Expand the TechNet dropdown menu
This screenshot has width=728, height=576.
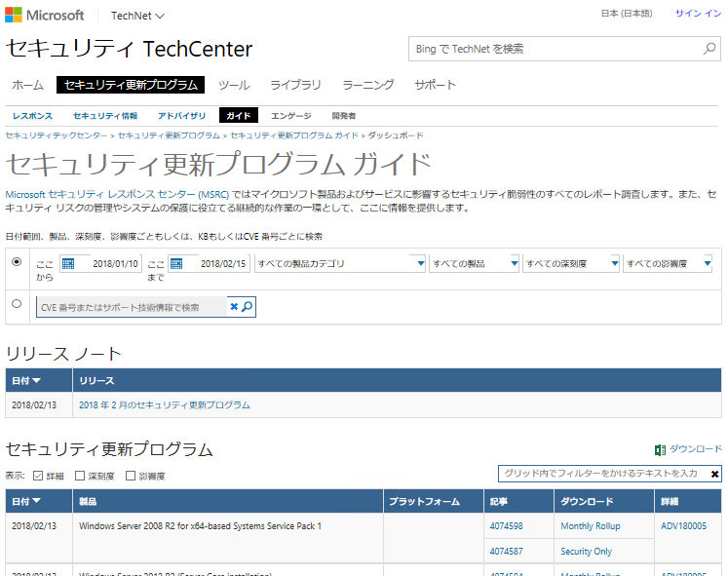(x=137, y=16)
